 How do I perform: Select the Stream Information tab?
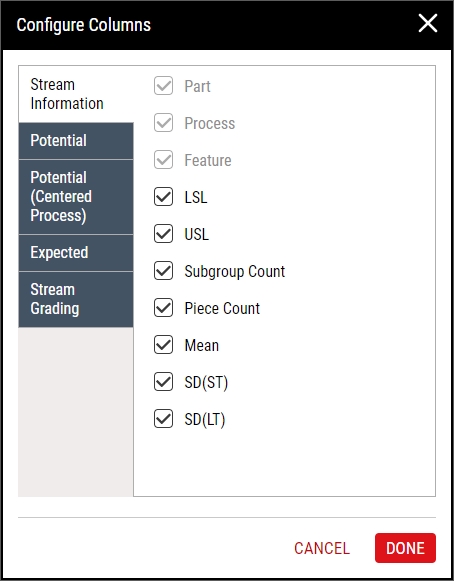coord(76,94)
